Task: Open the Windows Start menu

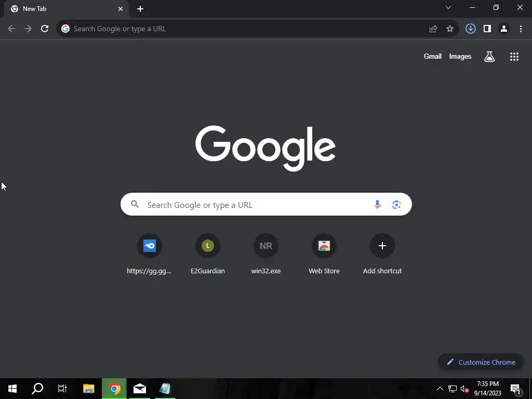Action: [x=12, y=389]
